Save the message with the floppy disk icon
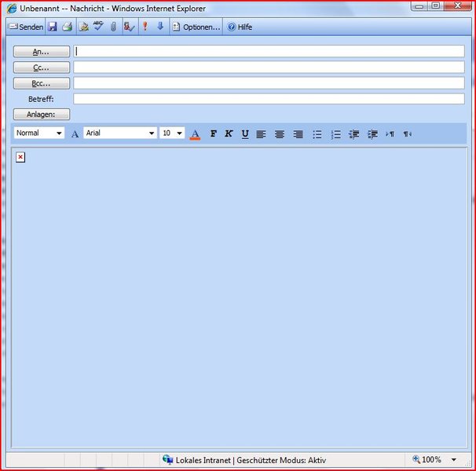The height and width of the screenshot is (471, 476). pyautogui.click(x=53, y=27)
